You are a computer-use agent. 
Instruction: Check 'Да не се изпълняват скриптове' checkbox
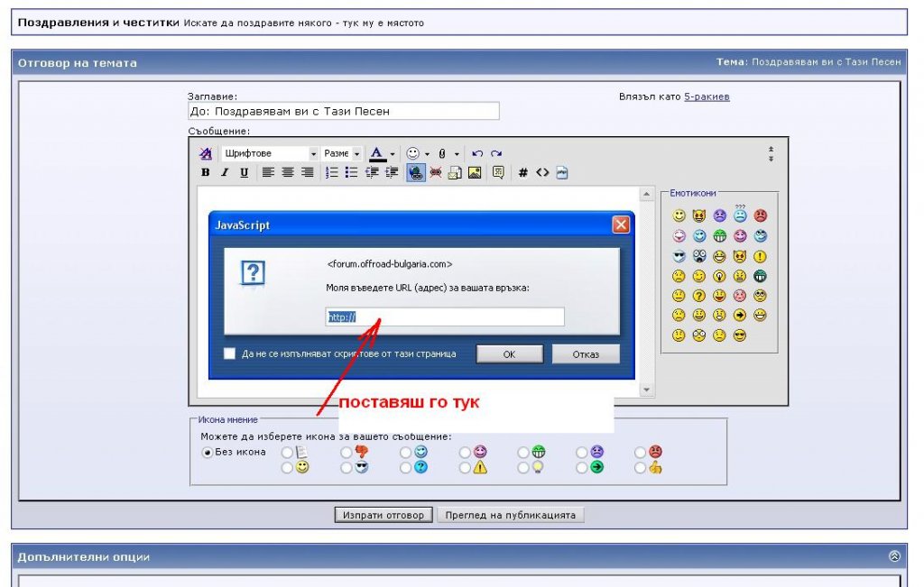coord(229,353)
